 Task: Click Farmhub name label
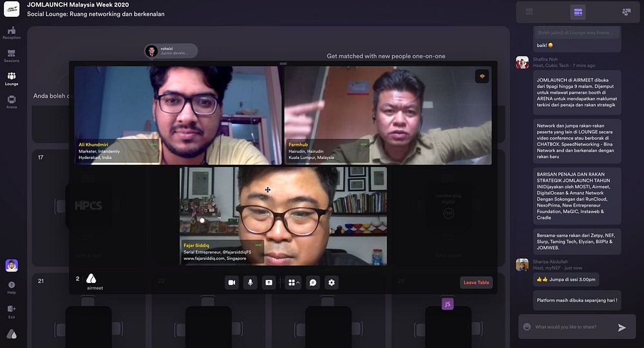298,145
